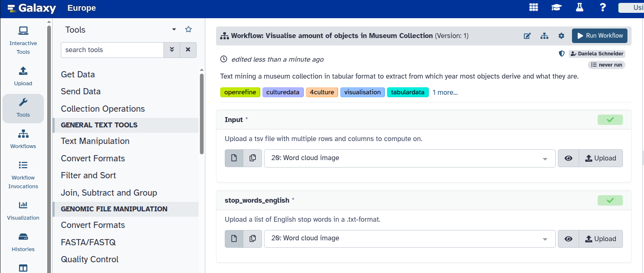Expand the '1 more...' tags link
The width and height of the screenshot is (644, 273).
(445, 92)
